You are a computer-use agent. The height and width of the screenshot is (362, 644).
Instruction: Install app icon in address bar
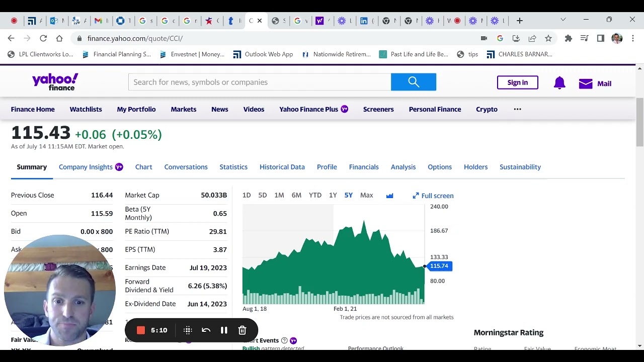pos(516,38)
